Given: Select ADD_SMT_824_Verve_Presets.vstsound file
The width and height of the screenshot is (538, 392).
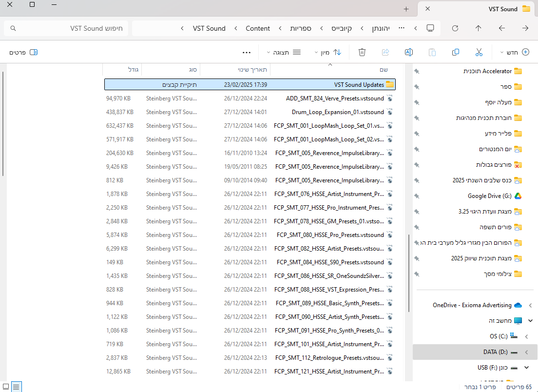Looking at the screenshot, I should click(x=250, y=98).
